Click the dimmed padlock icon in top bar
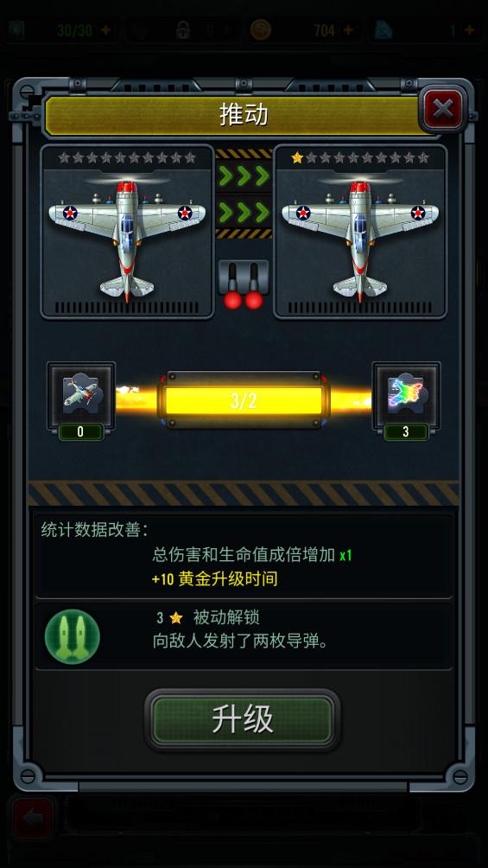Screen dimensions: 488x868 (183, 30)
